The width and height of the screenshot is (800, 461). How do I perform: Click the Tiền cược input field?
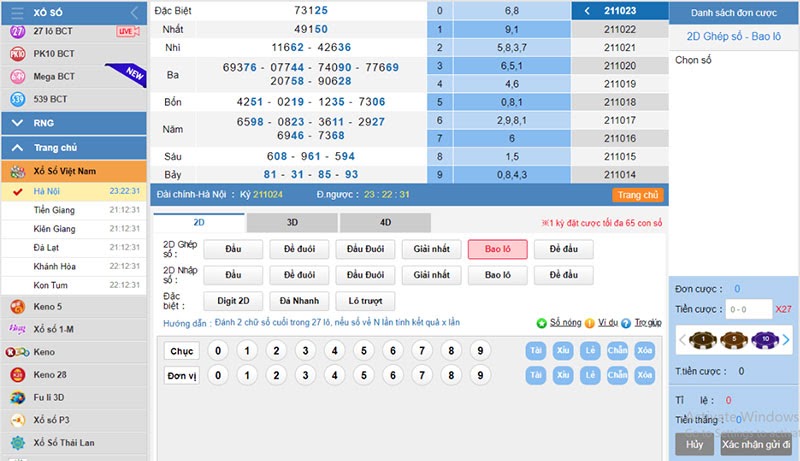[x=747, y=310]
